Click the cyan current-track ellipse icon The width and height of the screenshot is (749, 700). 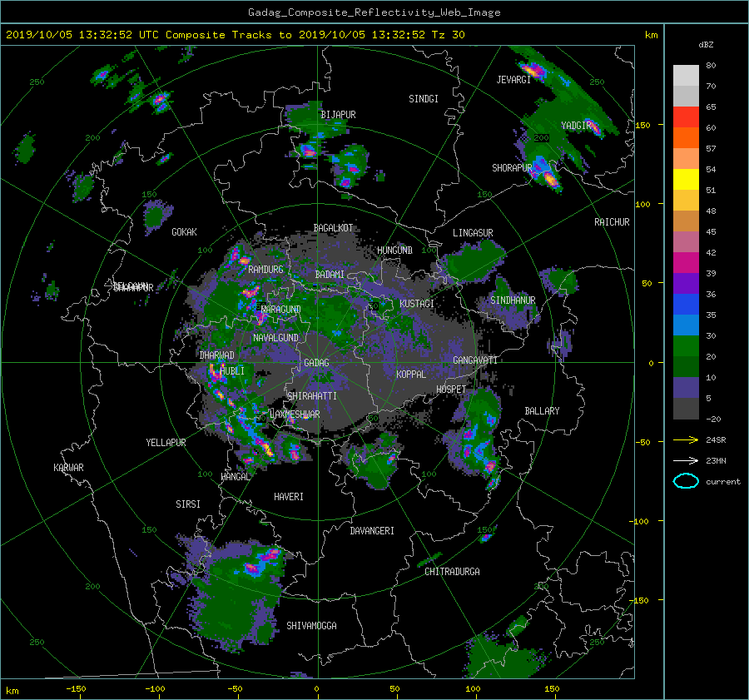point(686,481)
